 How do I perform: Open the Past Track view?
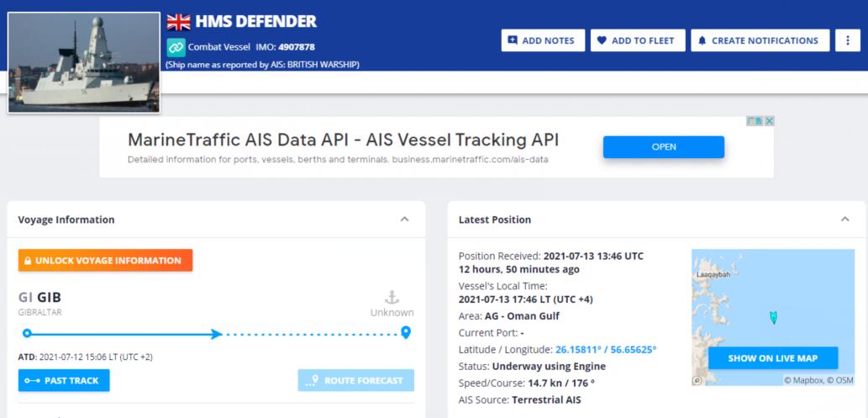pyautogui.click(x=64, y=380)
